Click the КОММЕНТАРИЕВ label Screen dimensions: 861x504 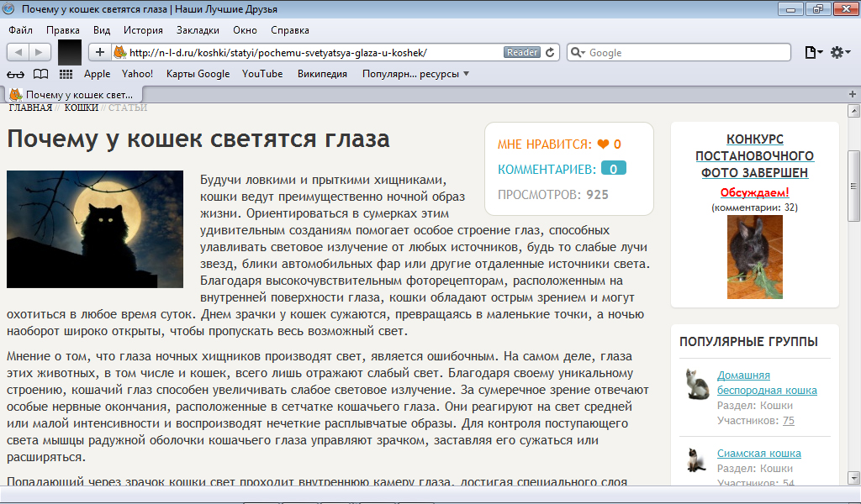[547, 170]
